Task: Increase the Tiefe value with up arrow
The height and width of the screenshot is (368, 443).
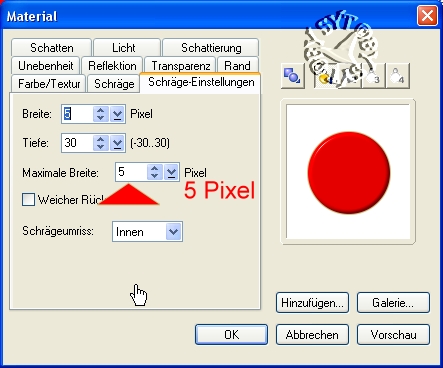Action: pyautogui.click(x=101, y=139)
